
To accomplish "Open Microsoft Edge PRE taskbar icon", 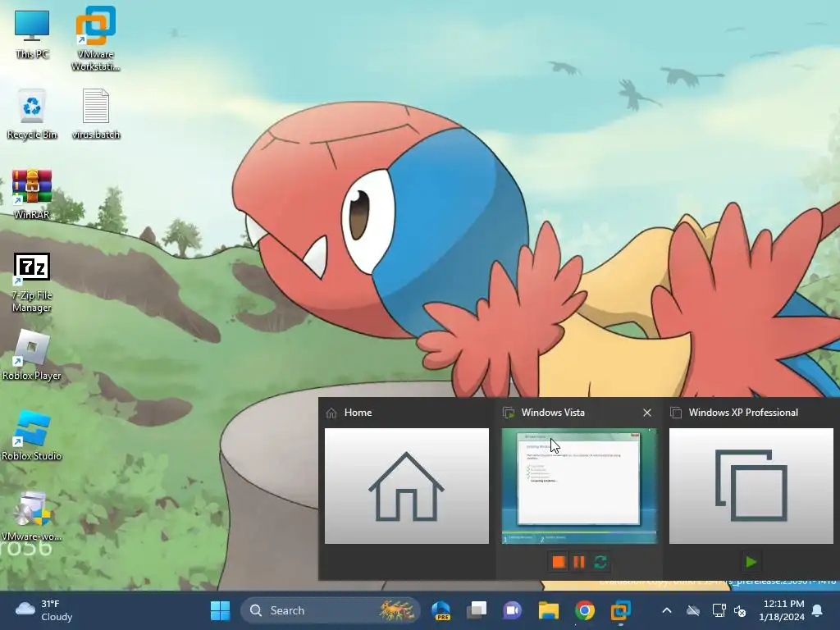I will click(441, 610).
